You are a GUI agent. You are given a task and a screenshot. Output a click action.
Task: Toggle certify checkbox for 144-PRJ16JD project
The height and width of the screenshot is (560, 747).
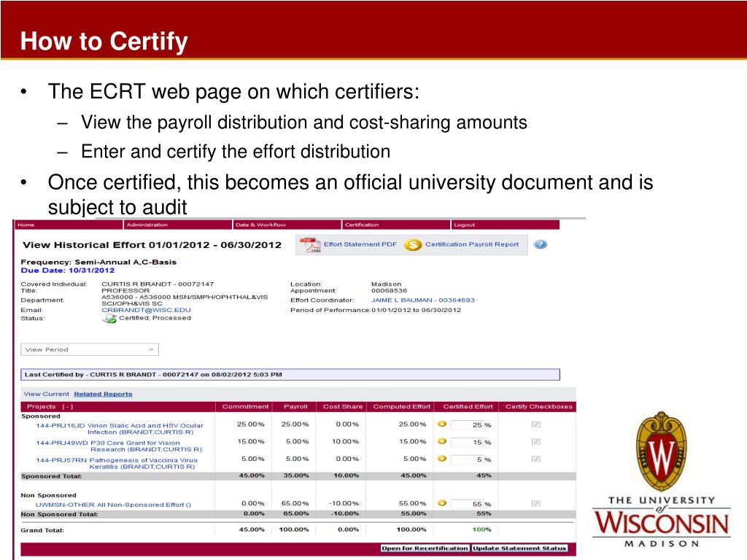(536, 424)
